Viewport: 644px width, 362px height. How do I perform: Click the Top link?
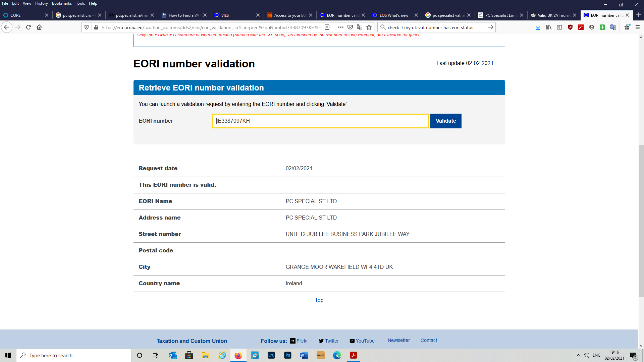(x=319, y=300)
